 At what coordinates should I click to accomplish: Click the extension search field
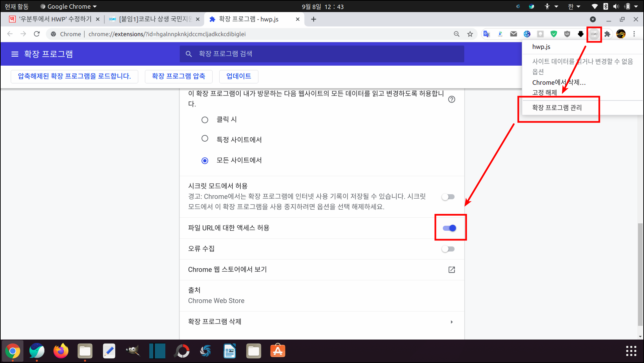click(321, 54)
